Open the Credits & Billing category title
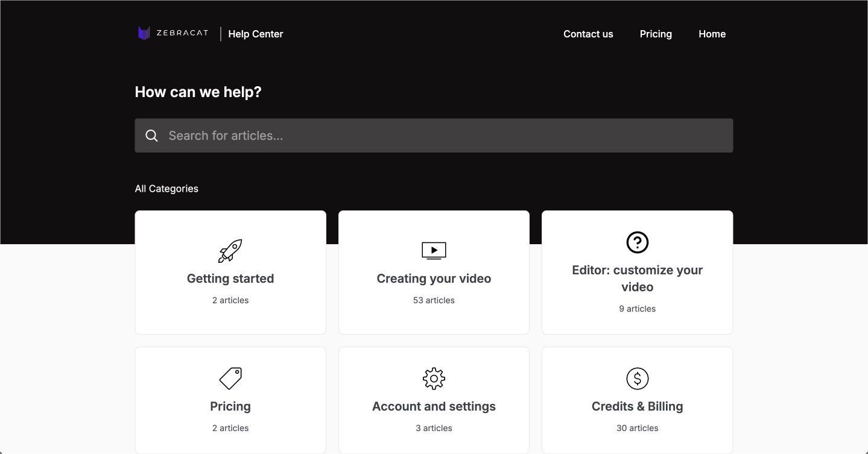The width and height of the screenshot is (868, 454). [637, 406]
